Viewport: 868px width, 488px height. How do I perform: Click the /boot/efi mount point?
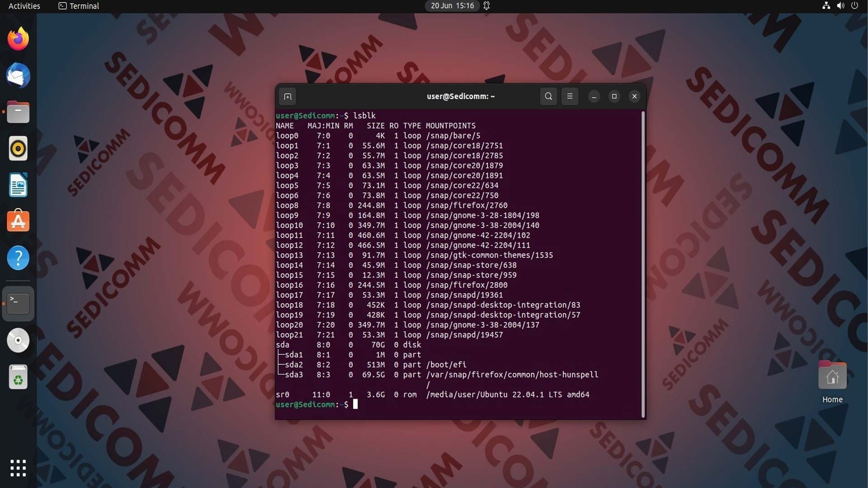(446, 364)
